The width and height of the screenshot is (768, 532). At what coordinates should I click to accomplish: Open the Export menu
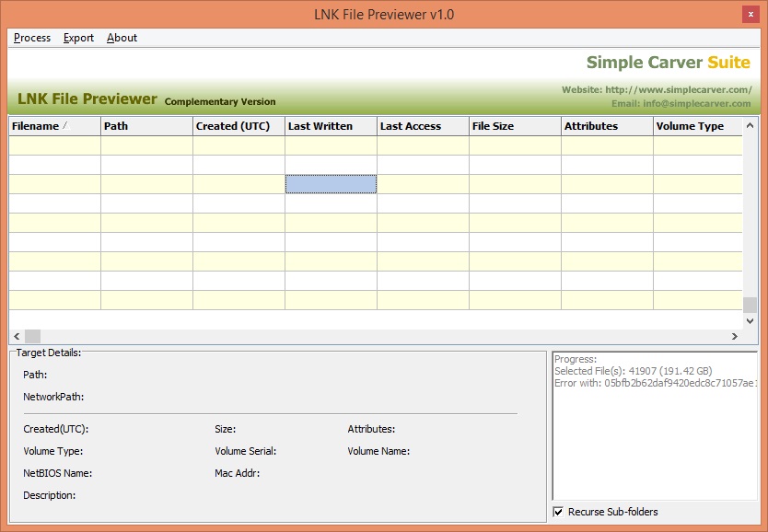(77, 38)
